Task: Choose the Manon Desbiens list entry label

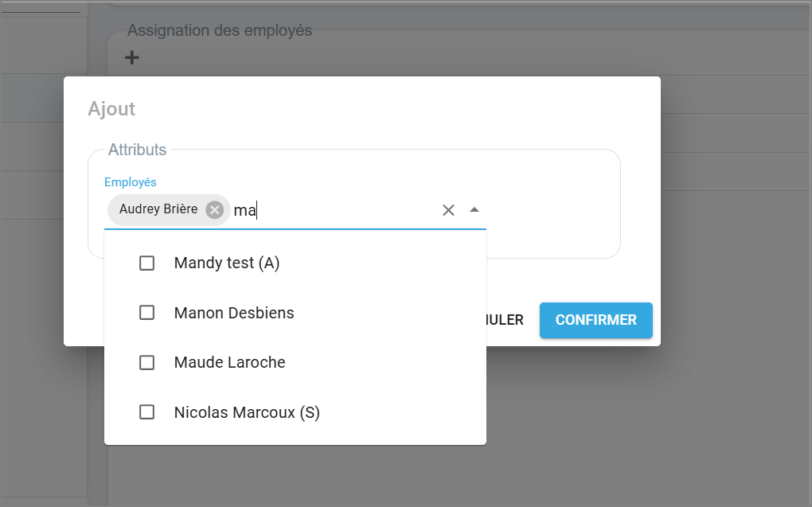Action: 234,313
